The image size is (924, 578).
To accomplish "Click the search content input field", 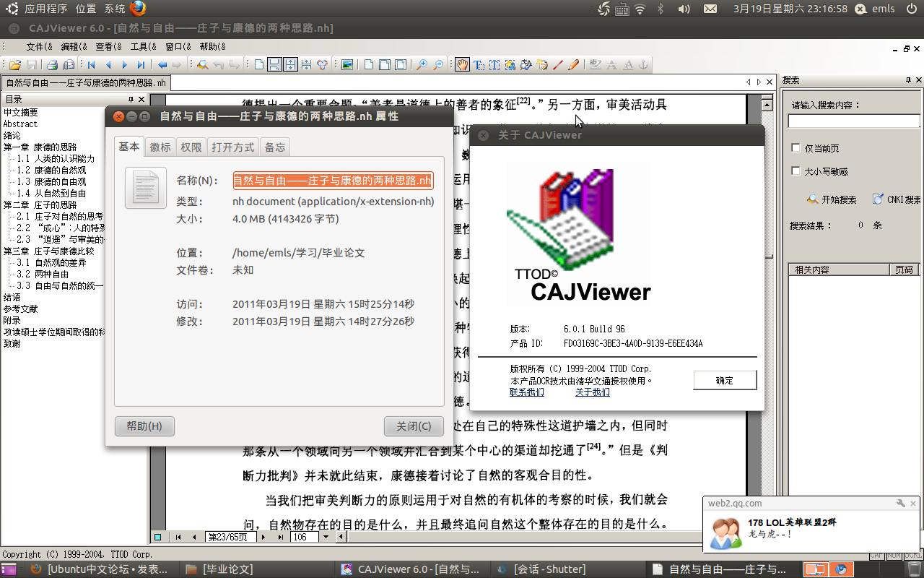I will [854, 121].
